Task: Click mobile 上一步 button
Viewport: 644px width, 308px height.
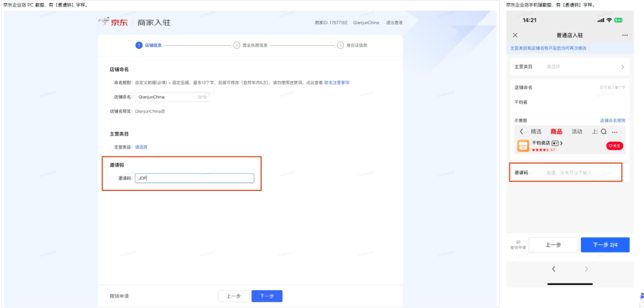Action: [x=553, y=245]
